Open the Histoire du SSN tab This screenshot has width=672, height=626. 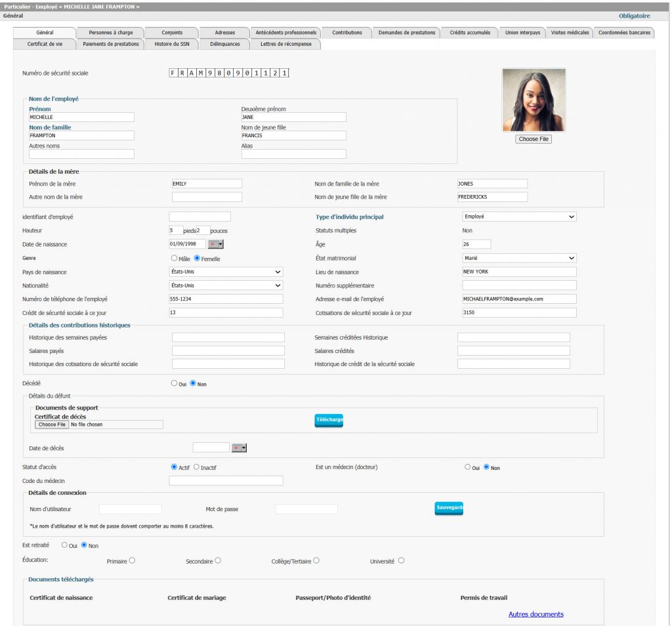click(172, 44)
